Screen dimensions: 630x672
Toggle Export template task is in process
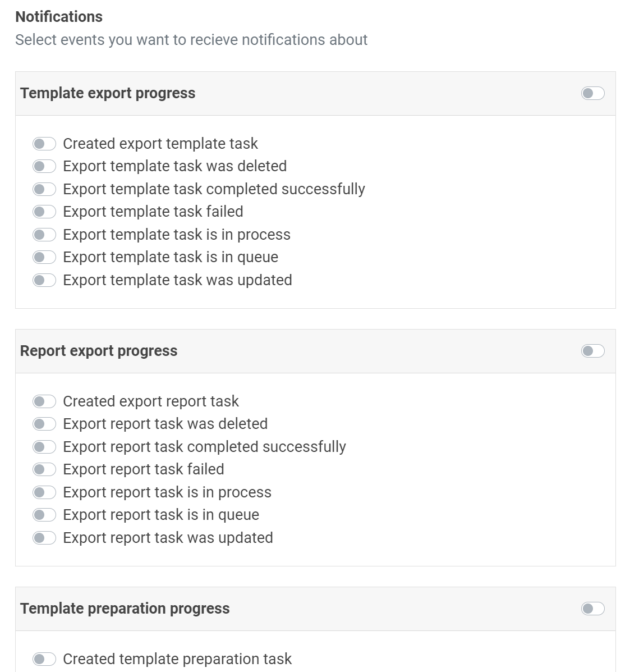tap(44, 235)
